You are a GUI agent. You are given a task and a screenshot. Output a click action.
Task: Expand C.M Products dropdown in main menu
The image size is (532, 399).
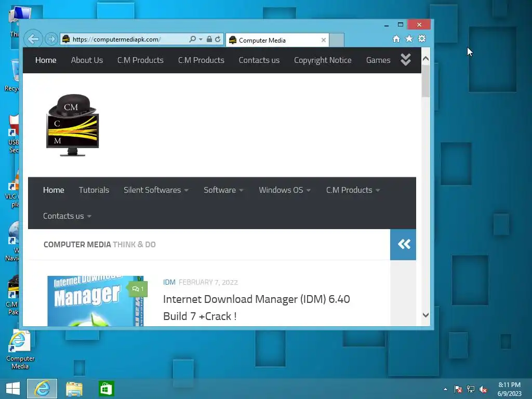point(353,190)
